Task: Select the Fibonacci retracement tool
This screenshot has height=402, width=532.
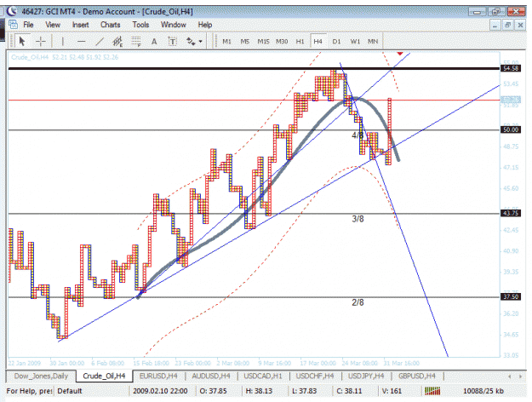Action: coord(136,42)
